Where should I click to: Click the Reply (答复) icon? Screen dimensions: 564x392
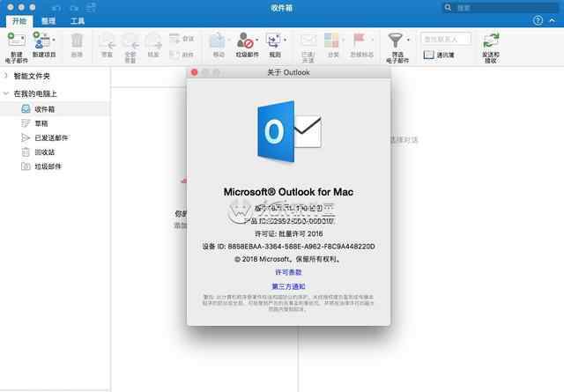click(x=108, y=41)
